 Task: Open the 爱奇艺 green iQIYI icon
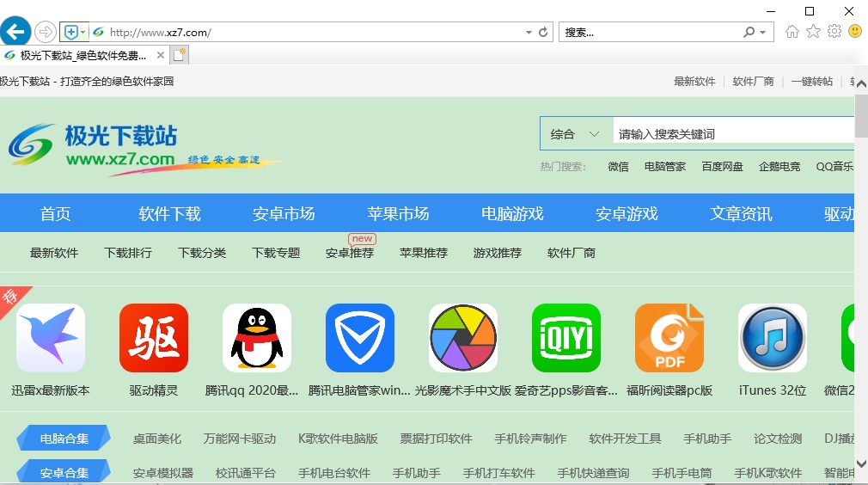[566, 338]
